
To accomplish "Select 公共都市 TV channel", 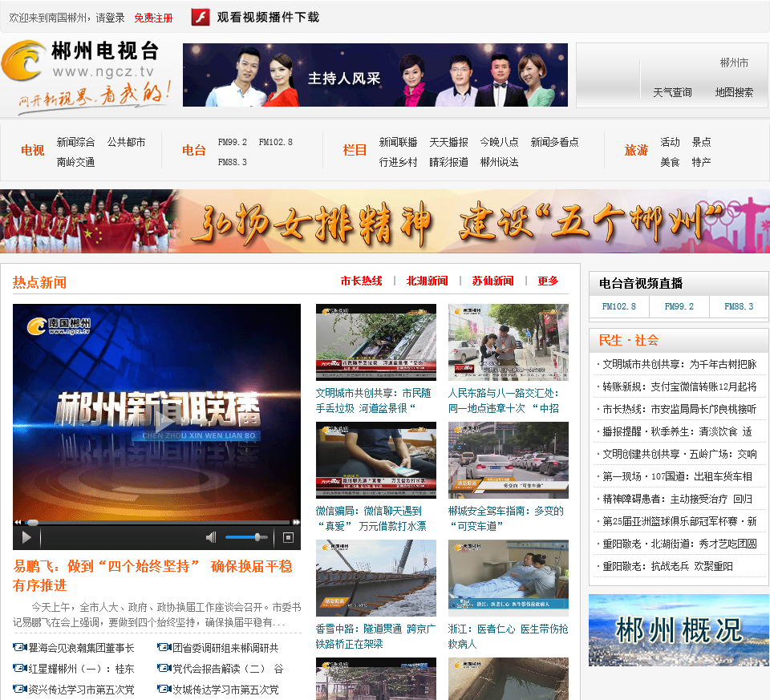I will 126,143.
